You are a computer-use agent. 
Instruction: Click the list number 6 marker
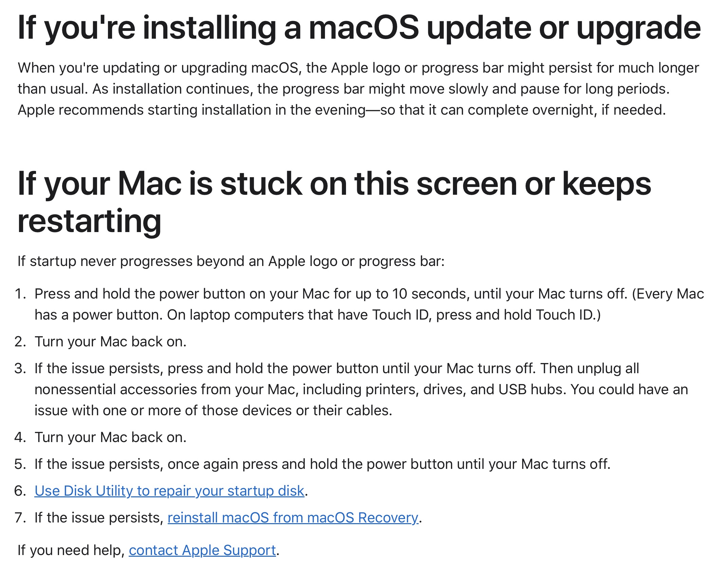click(x=20, y=491)
